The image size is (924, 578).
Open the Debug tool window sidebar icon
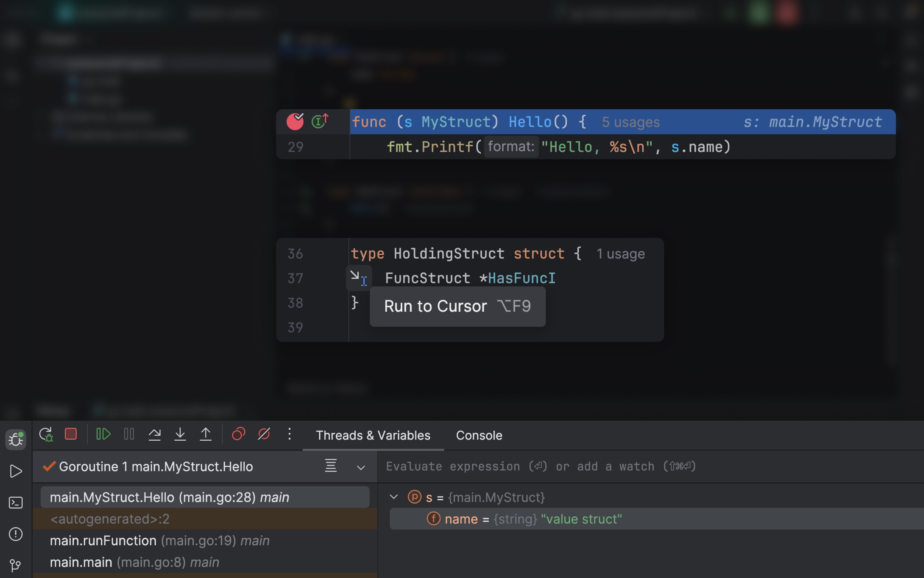coord(16,439)
